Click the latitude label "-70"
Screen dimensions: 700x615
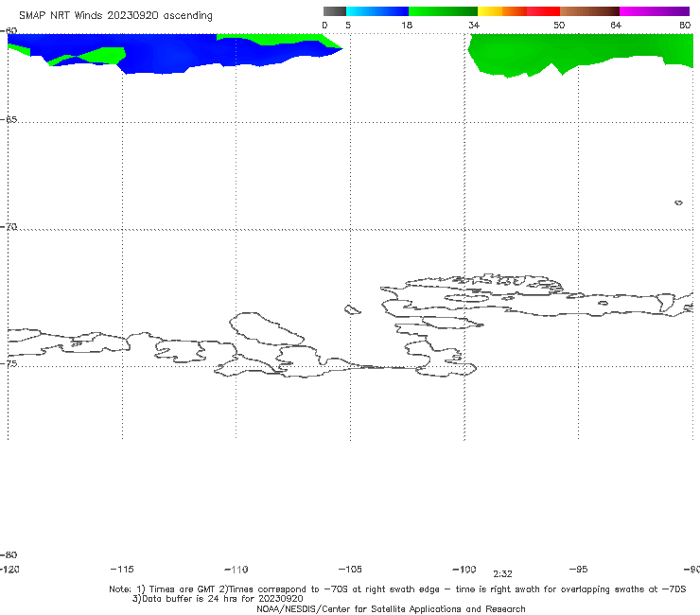click(9, 227)
